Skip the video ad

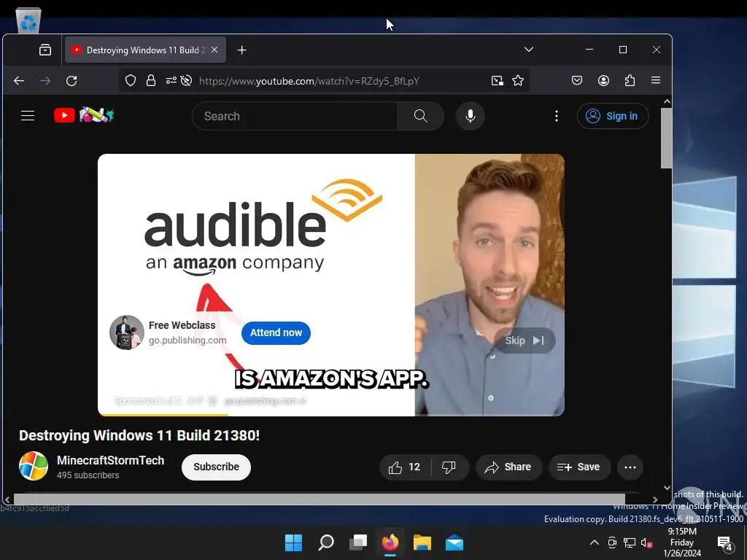tap(524, 341)
